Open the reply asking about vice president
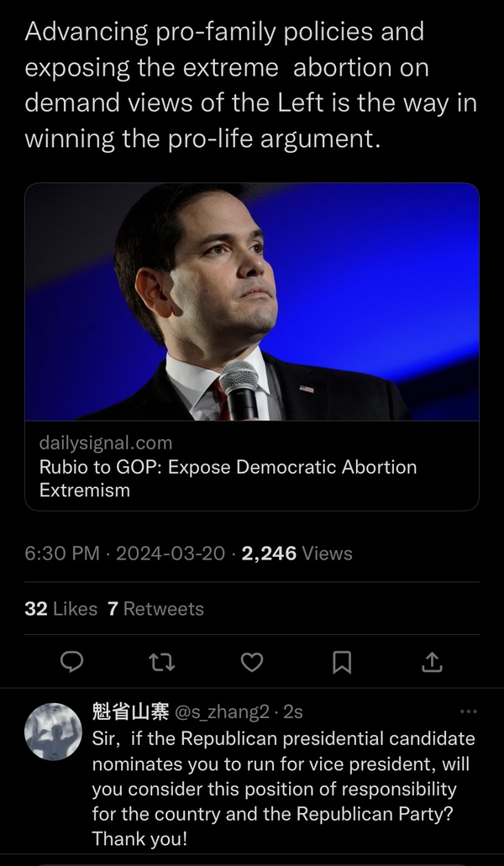 (x=282, y=789)
